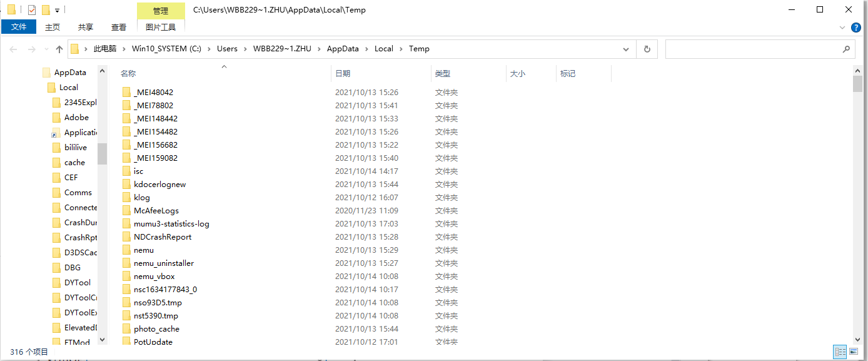Click the _MEI48042 folder icon

(126, 93)
